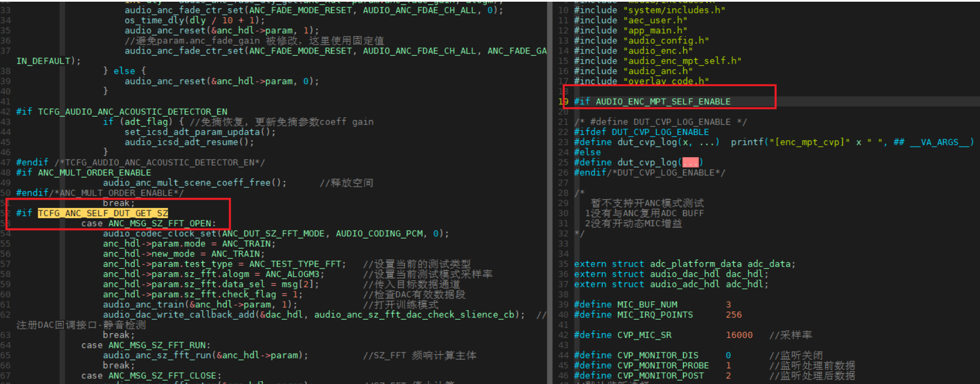Select the "case ANC_MSG_SZ_FFT_OPEN:" line

point(148,223)
